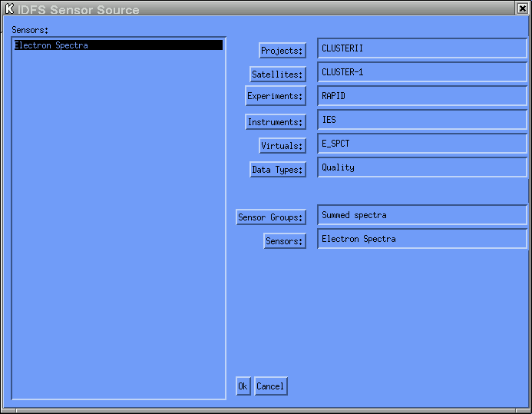Click the IES instrument field
532x414 pixels.
click(422, 120)
